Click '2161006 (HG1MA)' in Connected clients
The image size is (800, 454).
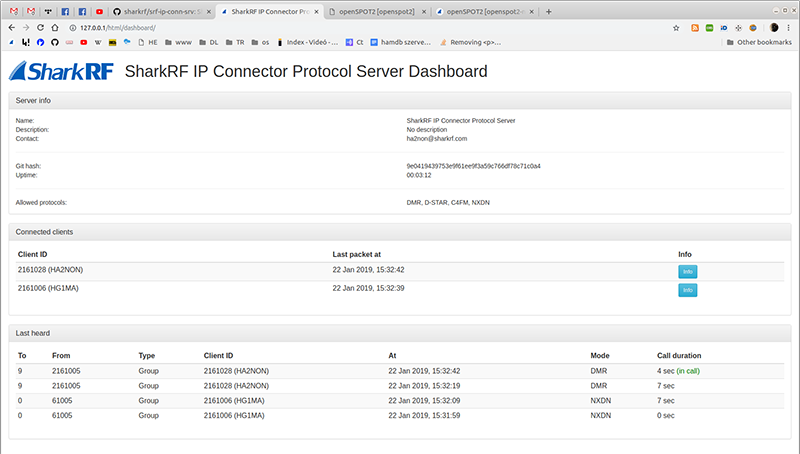coord(48,288)
